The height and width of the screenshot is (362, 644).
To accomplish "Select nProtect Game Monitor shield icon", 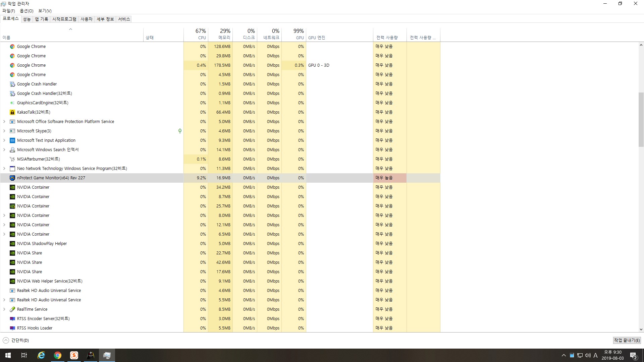I will [12, 178].
